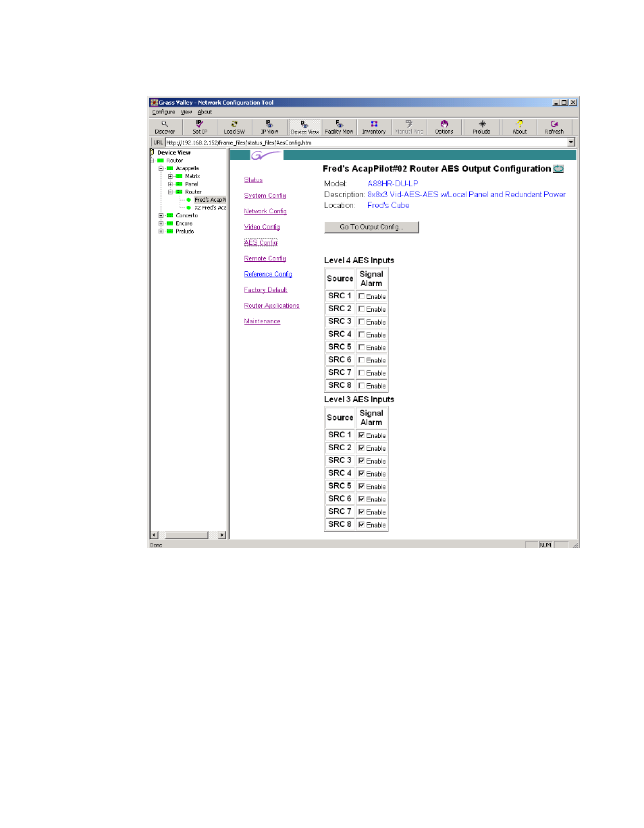Disable Level 3 SRC 6 signal alarm
Screen dimensions: 644x828
362,499
